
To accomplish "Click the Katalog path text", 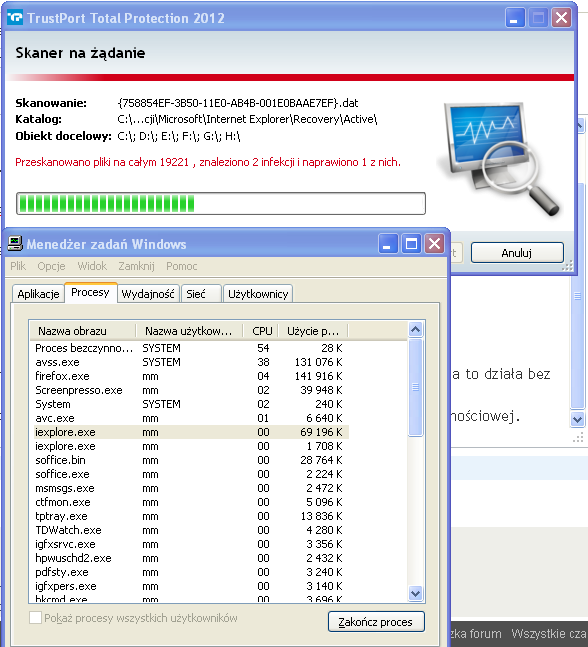I will pyautogui.click(x=247, y=119).
